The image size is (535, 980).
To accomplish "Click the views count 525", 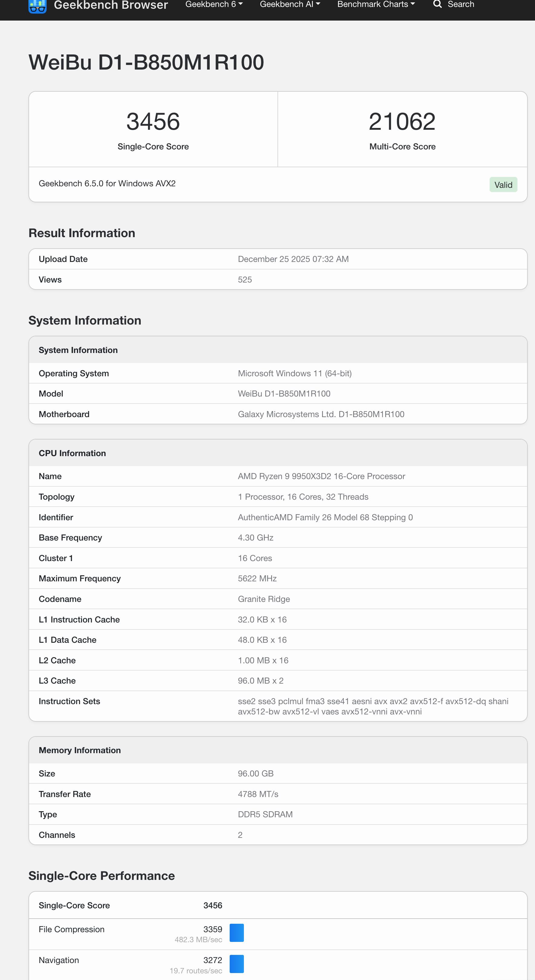I will [x=245, y=279].
